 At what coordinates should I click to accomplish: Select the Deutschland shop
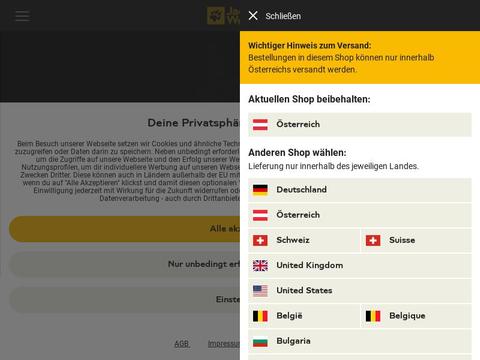point(360,190)
